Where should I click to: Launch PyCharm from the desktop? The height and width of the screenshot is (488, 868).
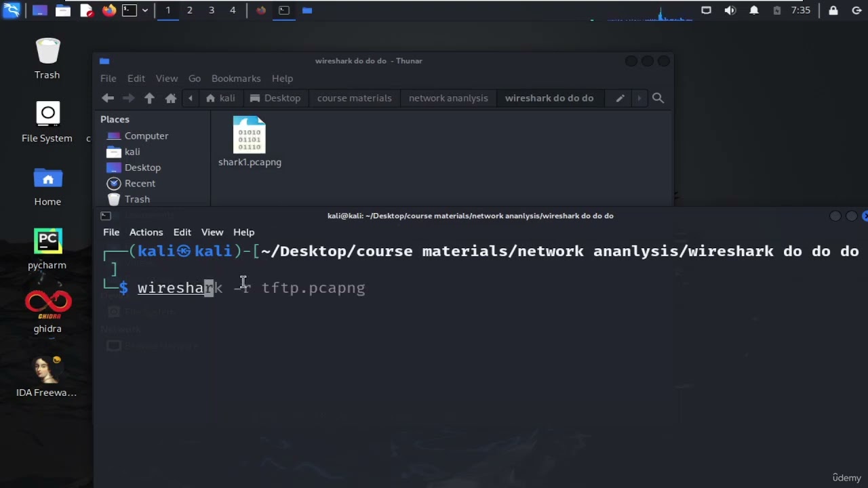point(47,249)
